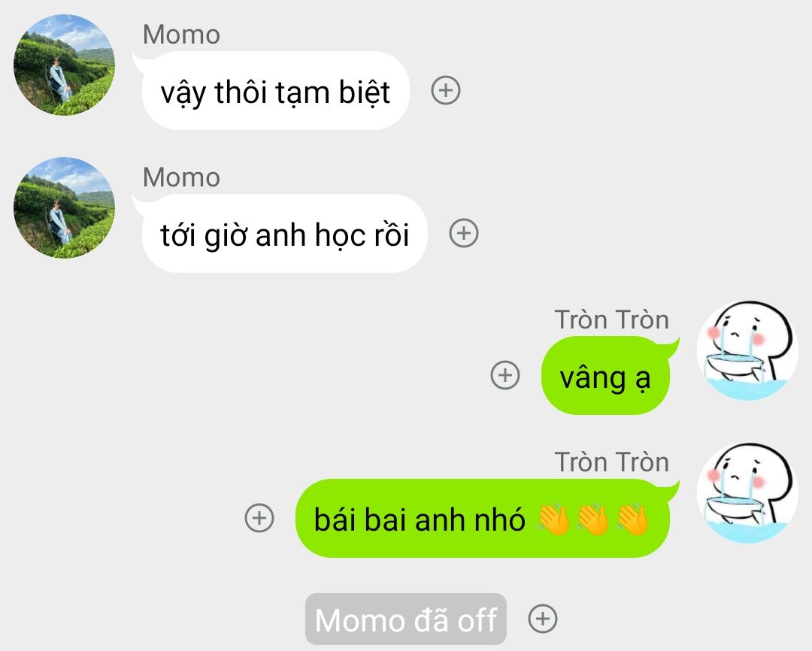
Task: Tap plus icon beside 'tới giờ anh học rồi'
Action: pos(463,233)
